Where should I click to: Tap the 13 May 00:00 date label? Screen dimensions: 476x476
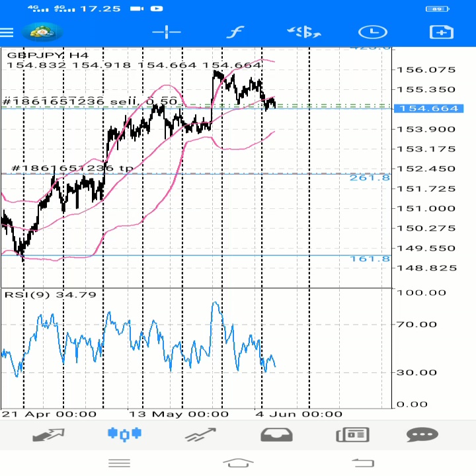[x=178, y=415]
